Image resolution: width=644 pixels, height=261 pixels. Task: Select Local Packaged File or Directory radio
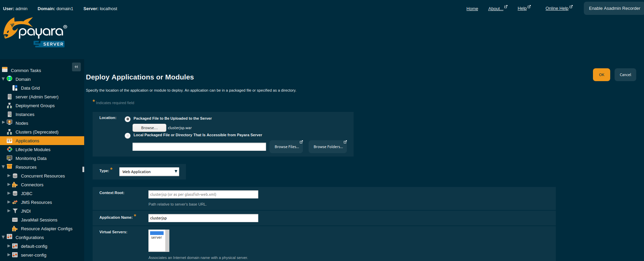click(x=127, y=136)
